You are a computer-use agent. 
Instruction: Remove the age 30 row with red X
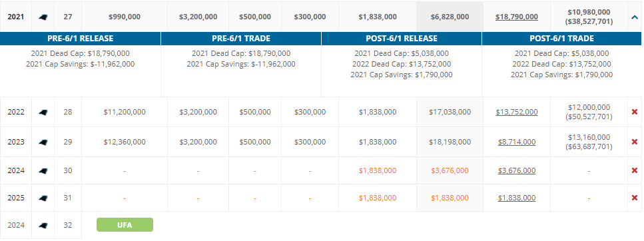(x=635, y=170)
